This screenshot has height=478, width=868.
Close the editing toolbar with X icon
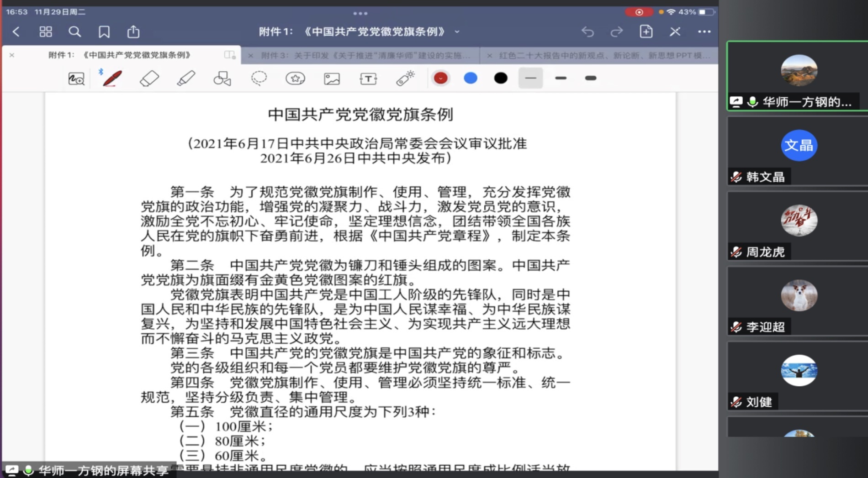point(675,32)
